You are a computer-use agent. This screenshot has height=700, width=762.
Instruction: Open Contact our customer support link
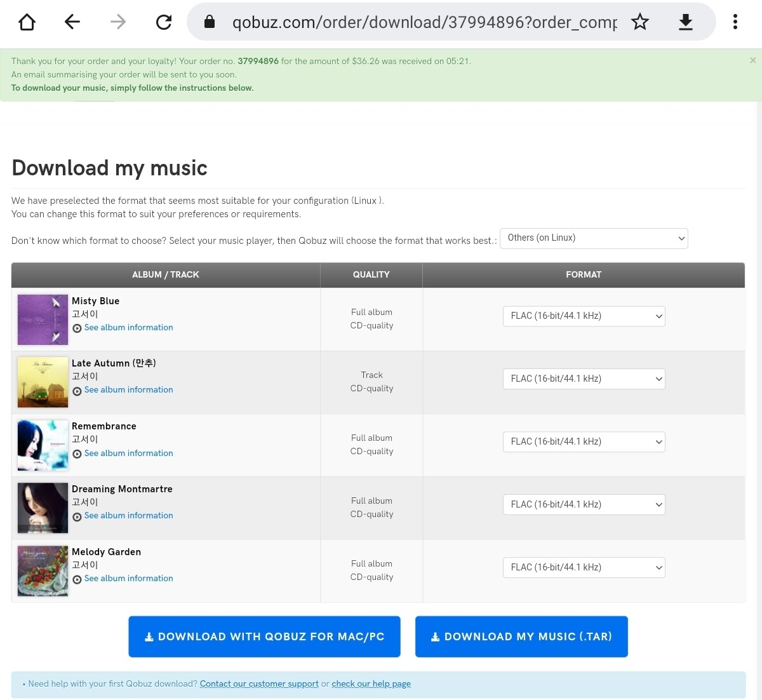click(259, 683)
